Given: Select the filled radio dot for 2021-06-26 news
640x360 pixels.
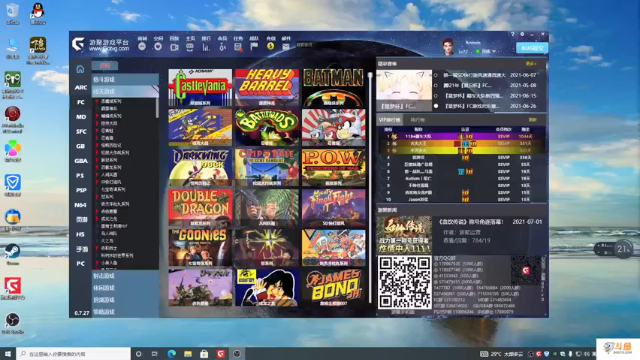Looking at the screenshot, I should pyautogui.click(x=436, y=106).
